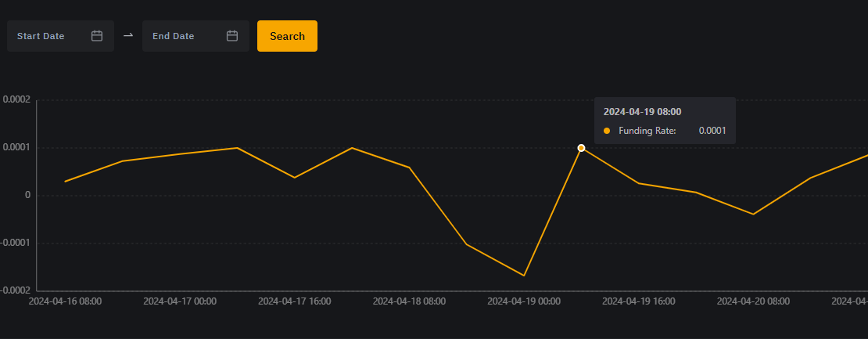Image resolution: width=868 pixels, height=339 pixels.
Task: Click the 2024-04-20 08:00 x-axis label
Action: pos(753,301)
